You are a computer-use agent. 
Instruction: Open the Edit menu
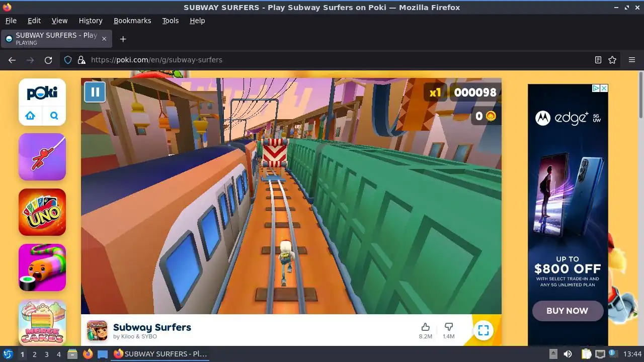click(x=34, y=21)
